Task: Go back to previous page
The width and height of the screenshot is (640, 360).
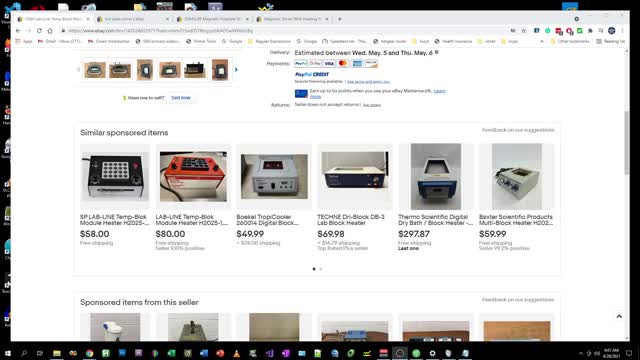Action: pyautogui.click(x=18, y=31)
